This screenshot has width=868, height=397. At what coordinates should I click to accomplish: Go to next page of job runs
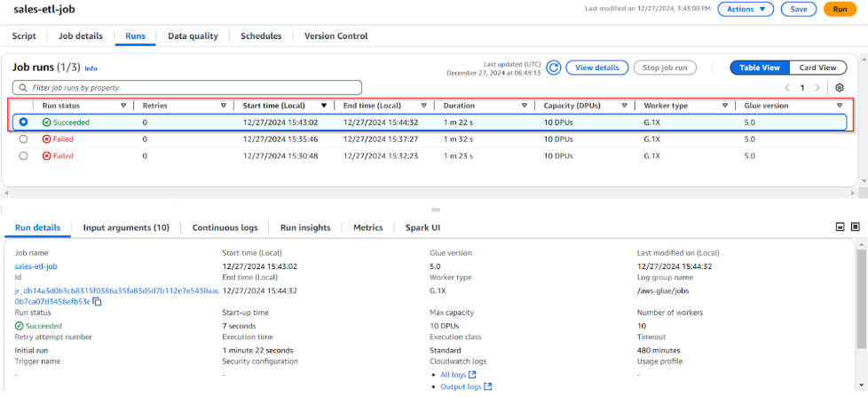tap(819, 88)
